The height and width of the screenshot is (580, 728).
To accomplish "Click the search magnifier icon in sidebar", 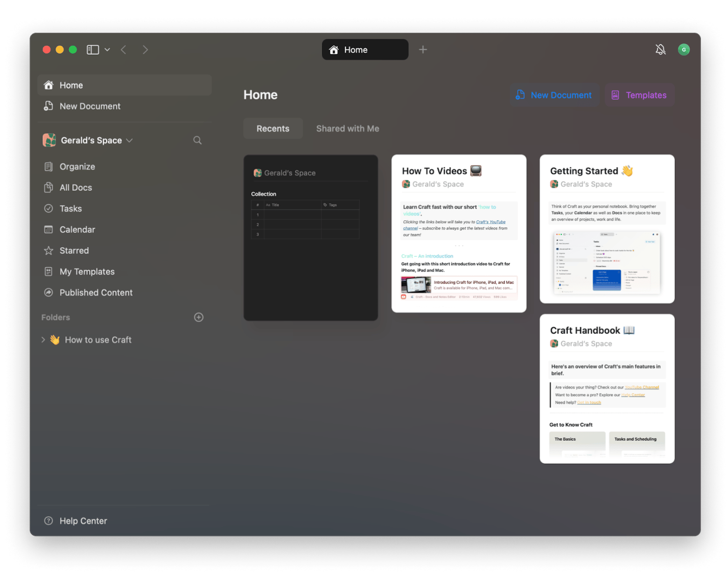I will 197,141.
